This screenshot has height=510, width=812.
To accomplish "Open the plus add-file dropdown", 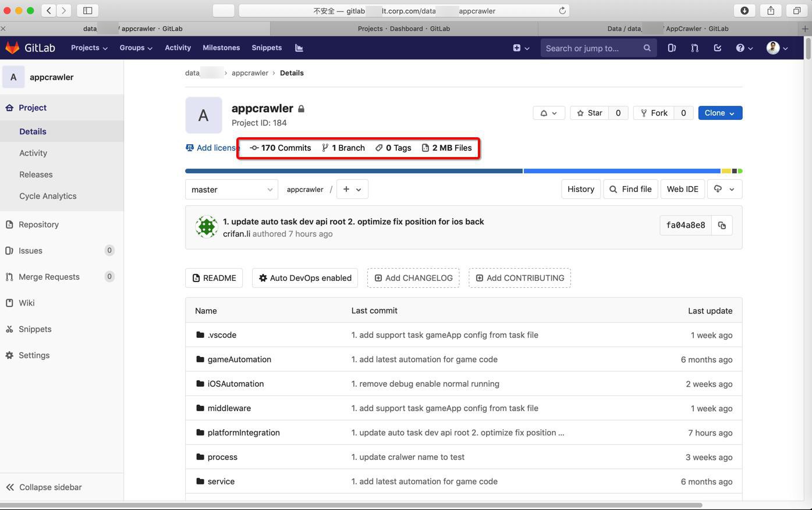I will pos(352,189).
